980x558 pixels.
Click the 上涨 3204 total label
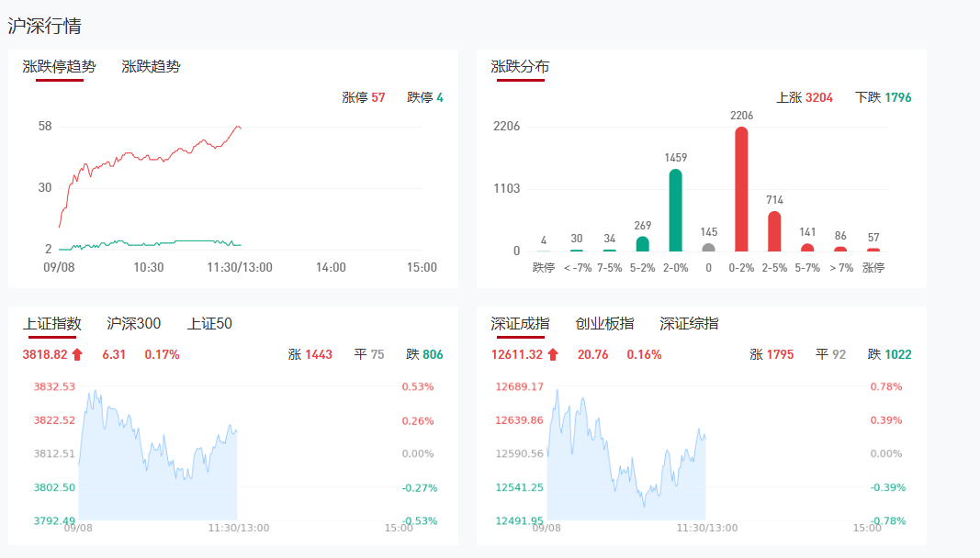pyautogui.click(x=805, y=97)
